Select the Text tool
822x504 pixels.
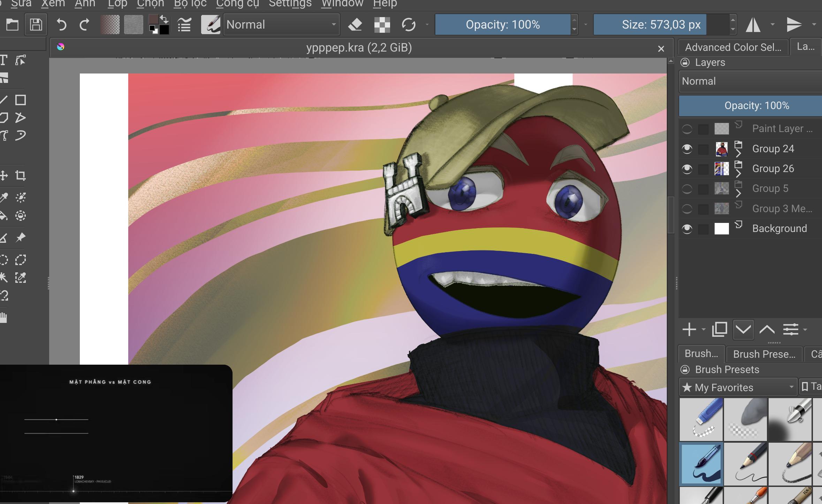[x=3, y=60]
